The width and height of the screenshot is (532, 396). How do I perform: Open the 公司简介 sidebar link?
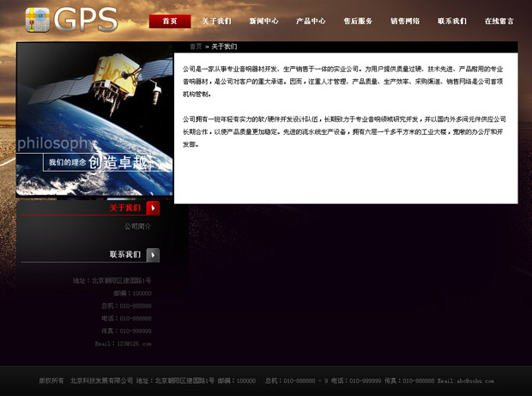pos(137,227)
